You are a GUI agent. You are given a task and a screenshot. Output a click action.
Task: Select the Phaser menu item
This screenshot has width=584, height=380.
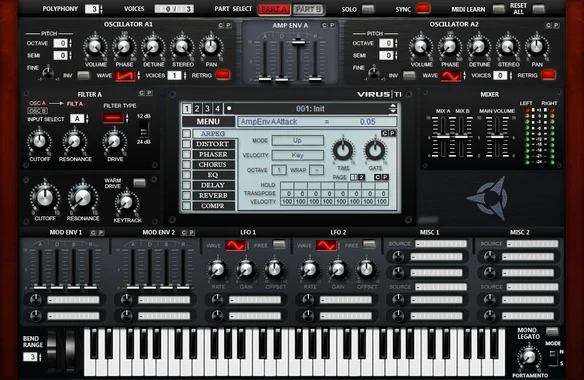213,154
